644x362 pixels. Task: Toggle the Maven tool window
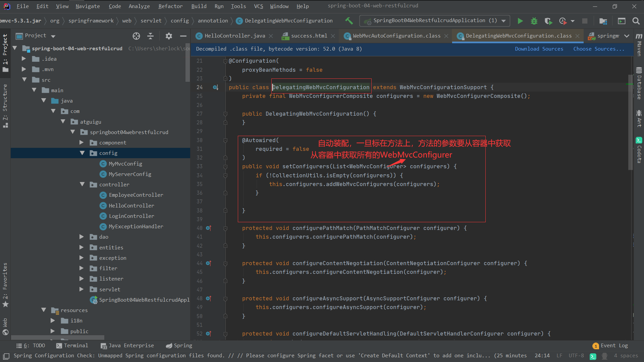click(639, 45)
